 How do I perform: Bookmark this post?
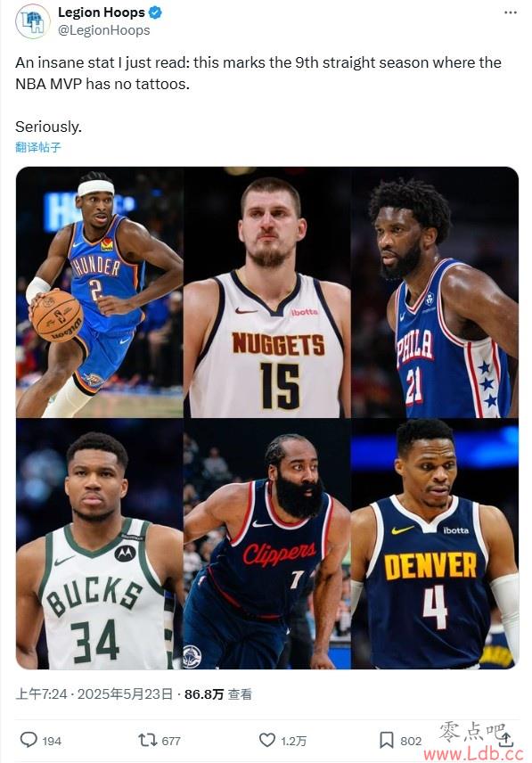coord(386,740)
